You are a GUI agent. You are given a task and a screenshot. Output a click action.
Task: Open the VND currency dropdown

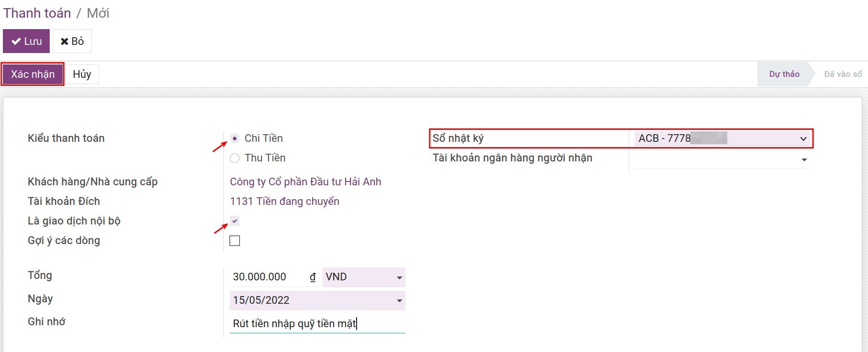coord(363,277)
